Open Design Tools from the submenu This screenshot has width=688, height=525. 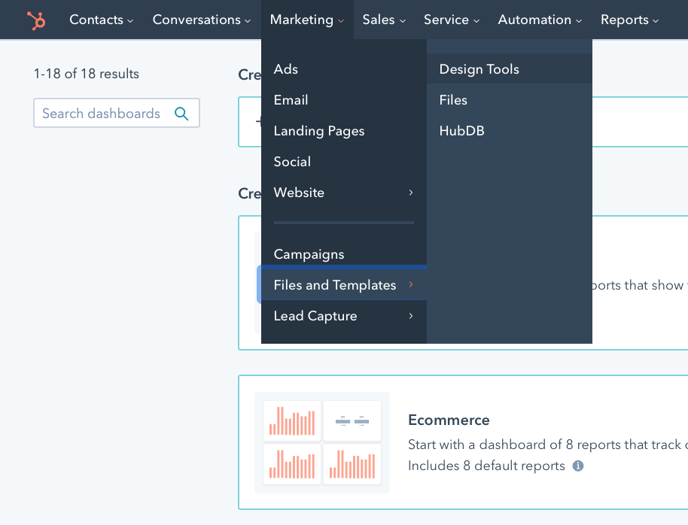pos(509,69)
